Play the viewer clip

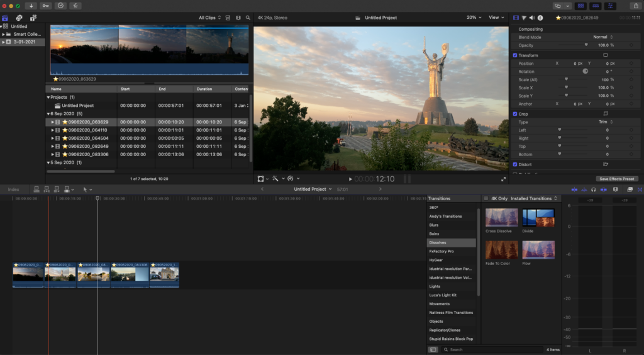click(x=350, y=179)
